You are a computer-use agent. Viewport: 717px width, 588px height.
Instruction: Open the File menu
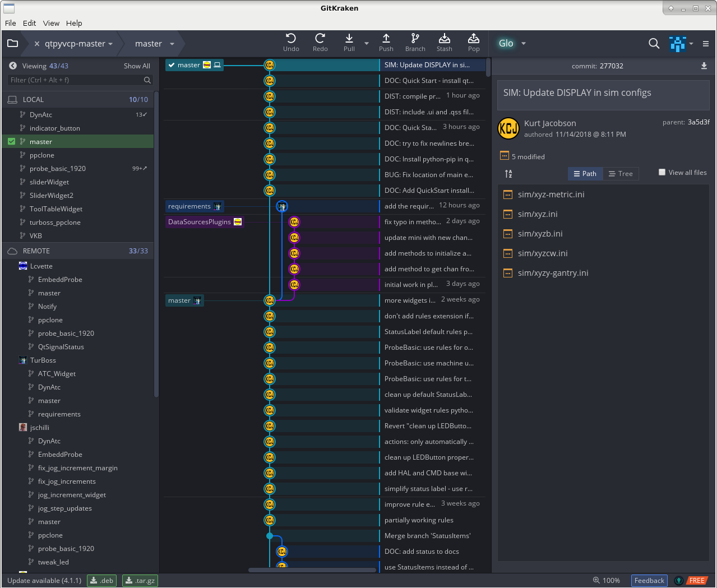pos(11,23)
